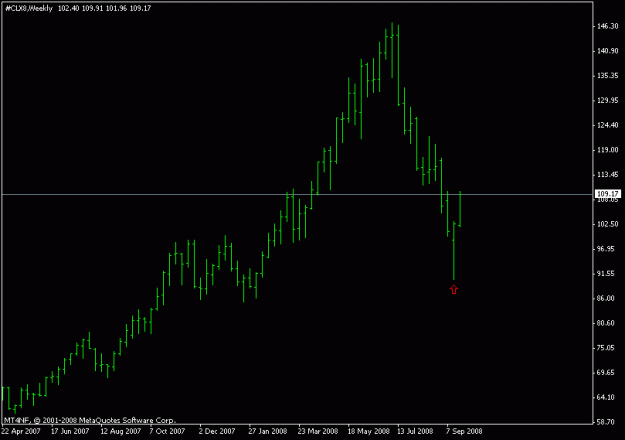Click the high value 109.91 in header

click(92, 8)
